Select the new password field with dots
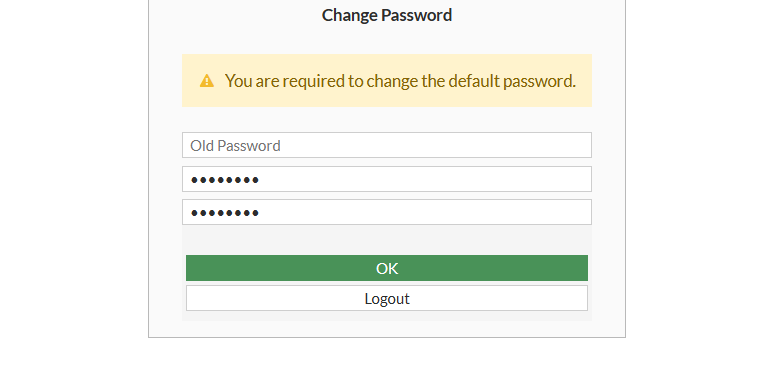 point(387,179)
